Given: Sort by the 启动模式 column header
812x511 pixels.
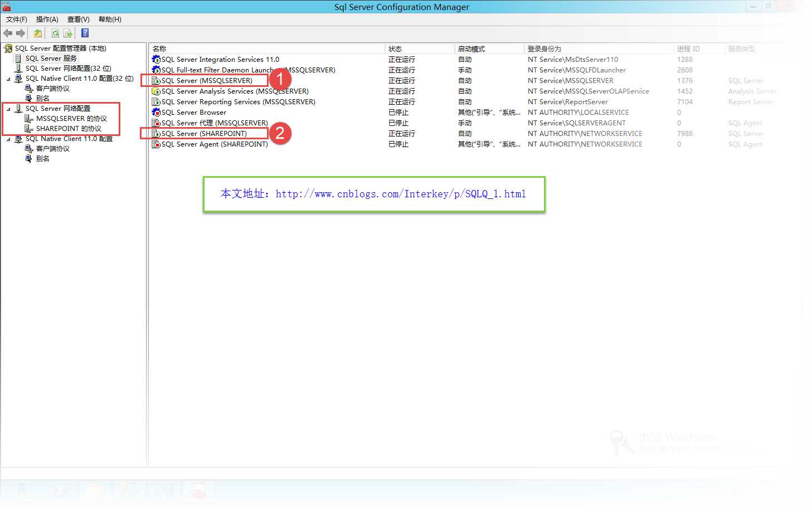Looking at the screenshot, I should click(x=489, y=49).
